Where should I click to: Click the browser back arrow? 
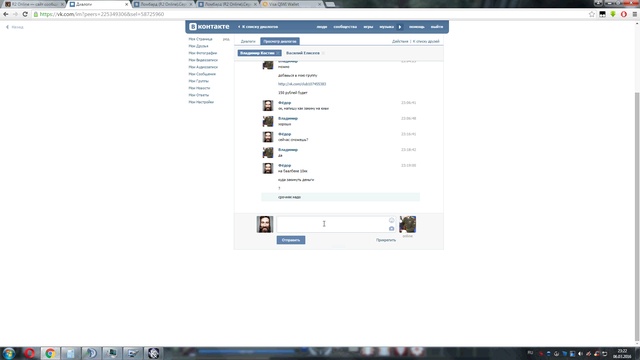pos(6,14)
